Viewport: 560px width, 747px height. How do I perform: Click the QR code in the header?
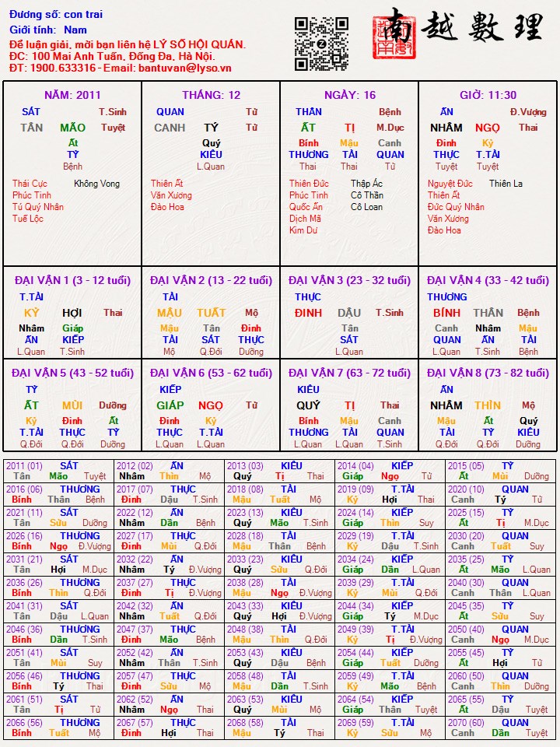[321, 44]
